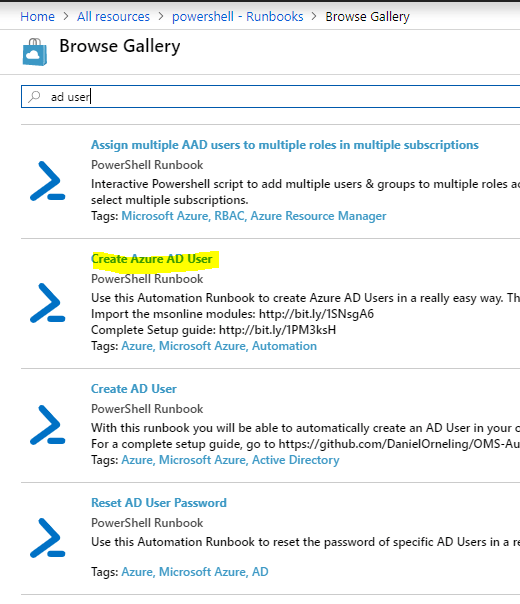Focus the gallery search field
The height and width of the screenshot is (604, 520).
[x=270, y=97]
